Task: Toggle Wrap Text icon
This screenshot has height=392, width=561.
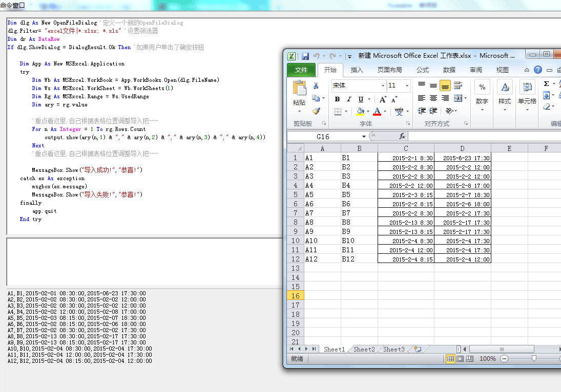Action: pyautogui.click(x=458, y=85)
